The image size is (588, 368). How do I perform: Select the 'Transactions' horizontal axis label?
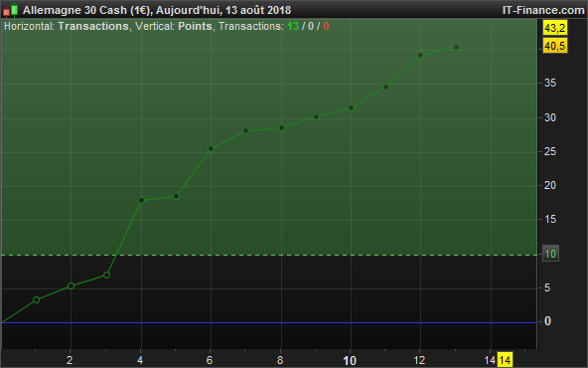(93, 26)
